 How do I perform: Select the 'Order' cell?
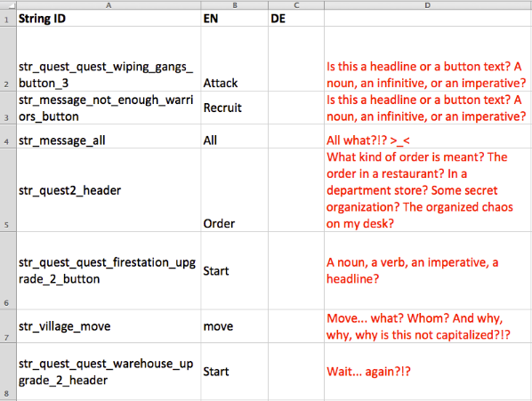point(235,189)
